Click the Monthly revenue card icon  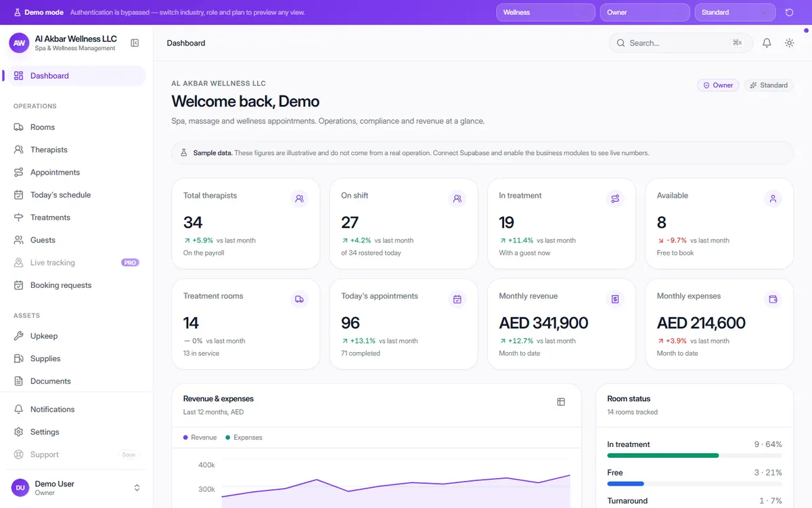(615, 299)
